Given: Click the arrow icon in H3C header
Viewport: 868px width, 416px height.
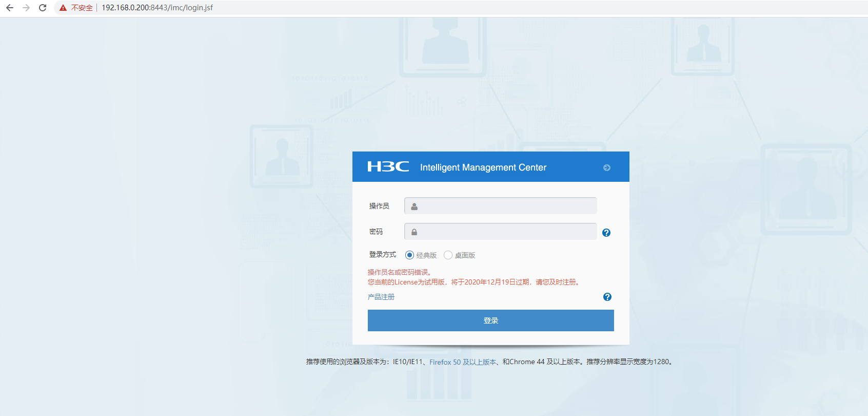Looking at the screenshot, I should pos(607,167).
